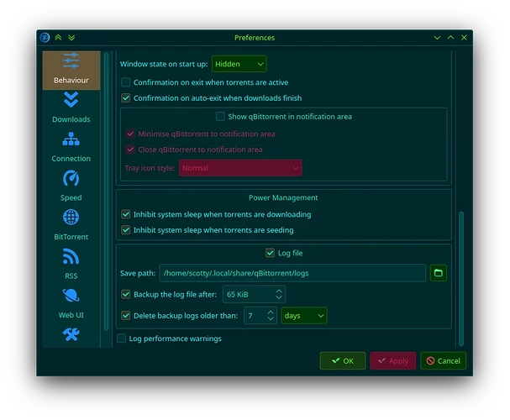This screenshot has width=510, height=420.
Task: Click the Apply button
Action: 393,361
